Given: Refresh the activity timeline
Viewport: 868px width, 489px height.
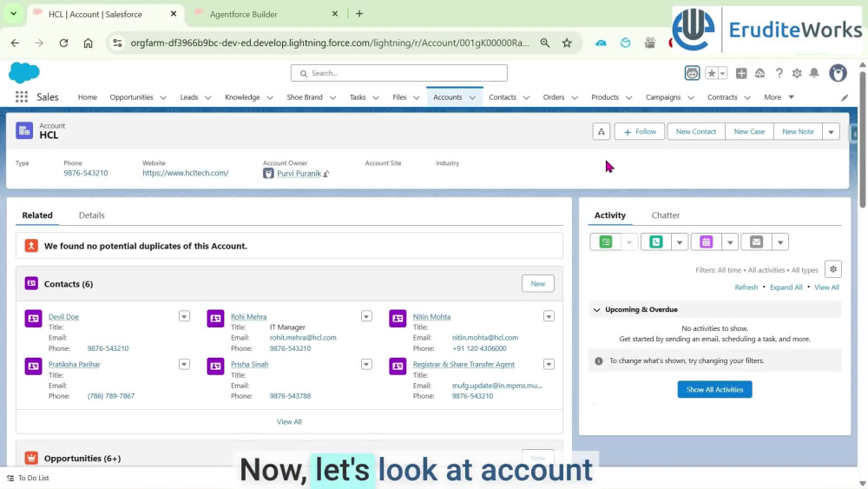Looking at the screenshot, I should [x=746, y=287].
